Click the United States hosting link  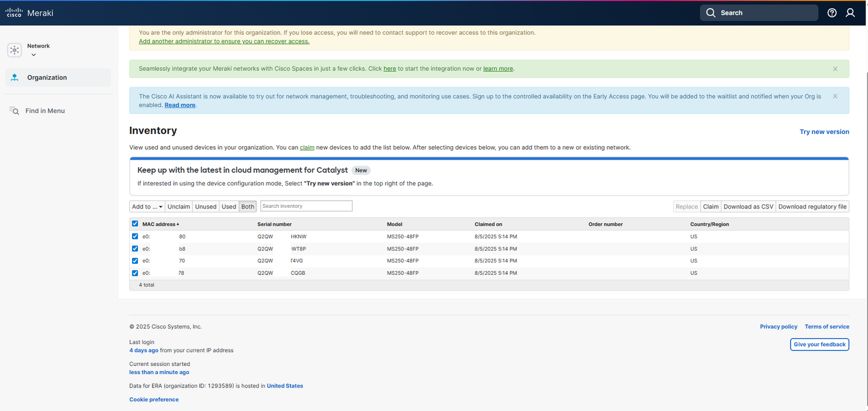coord(285,386)
